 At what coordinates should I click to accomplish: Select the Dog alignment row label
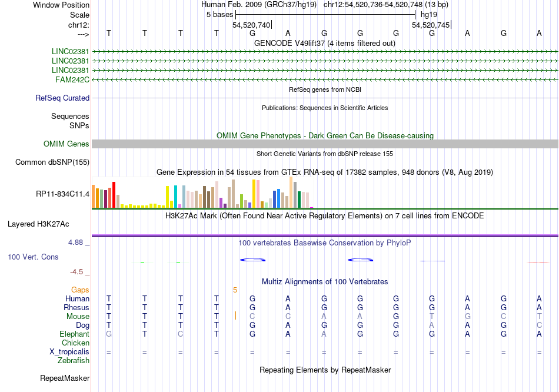pyautogui.click(x=82, y=325)
